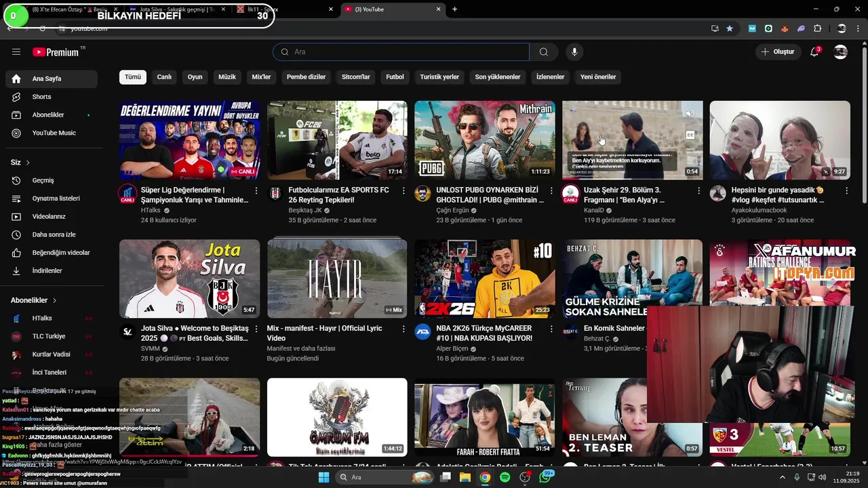The width and height of the screenshot is (868, 488).
Task: Open options menu for Süper Lig Değerlendirme
Action: [256, 191]
